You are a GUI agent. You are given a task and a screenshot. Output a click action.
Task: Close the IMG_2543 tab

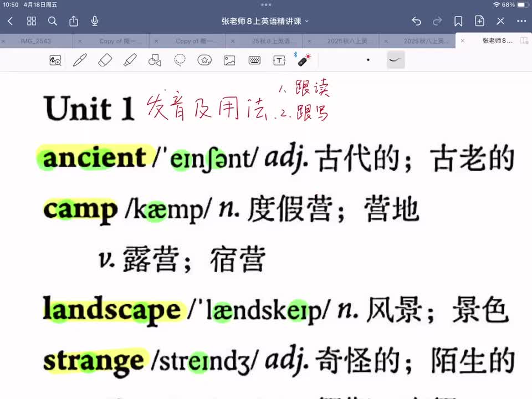click(x=3, y=42)
